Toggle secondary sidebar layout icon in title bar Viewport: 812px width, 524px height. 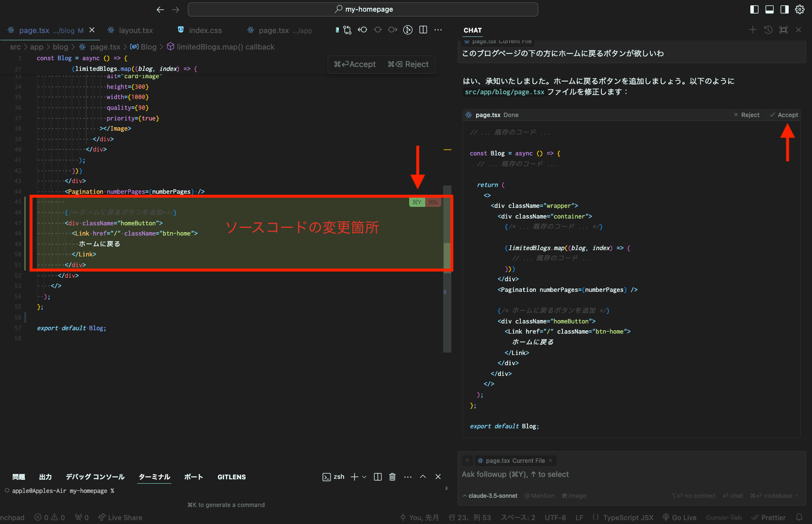pos(784,9)
